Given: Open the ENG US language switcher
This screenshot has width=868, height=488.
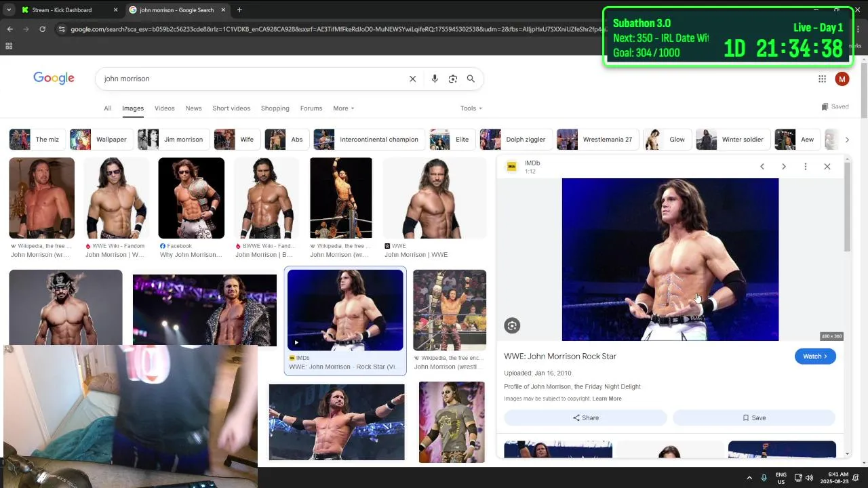Looking at the screenshot, I should pyautogui.click(x=781, y=478).
